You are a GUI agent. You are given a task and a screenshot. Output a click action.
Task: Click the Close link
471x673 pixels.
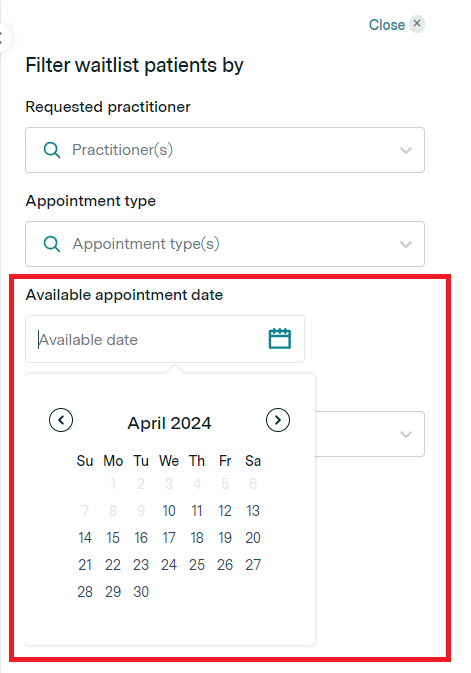click(387, 25)
